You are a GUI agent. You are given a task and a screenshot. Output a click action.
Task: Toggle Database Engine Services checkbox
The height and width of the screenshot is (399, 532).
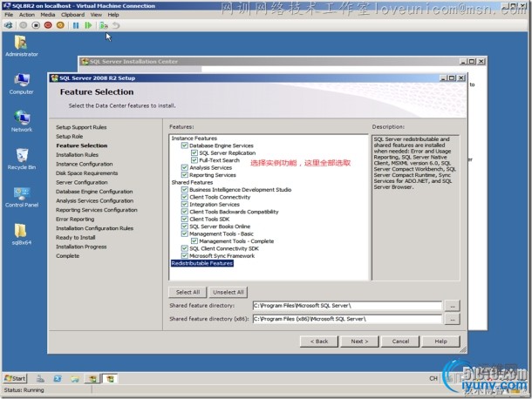pyautogui.click(x=185, y=145)
